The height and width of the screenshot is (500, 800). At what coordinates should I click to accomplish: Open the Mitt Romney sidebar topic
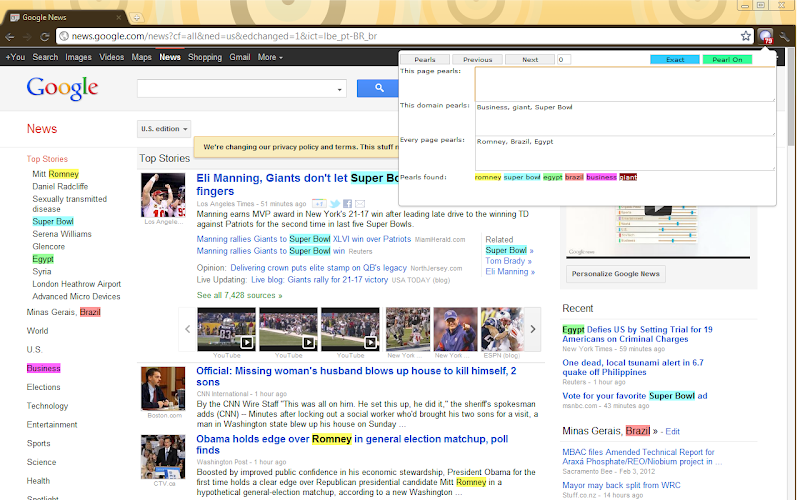click(56, 174)
